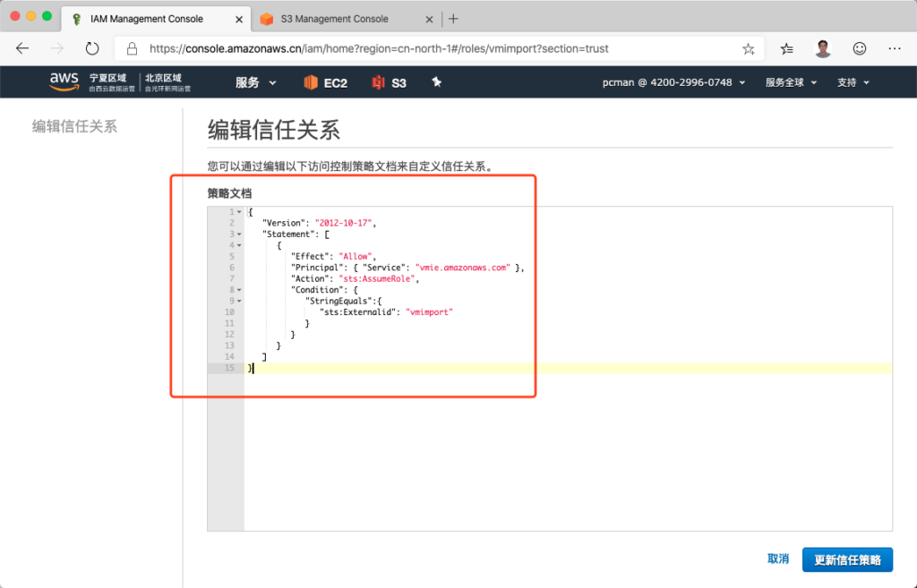Collapse code fold arrow on line 8
The height and width of the screenshot is (588, 917).
coord(239,290)
